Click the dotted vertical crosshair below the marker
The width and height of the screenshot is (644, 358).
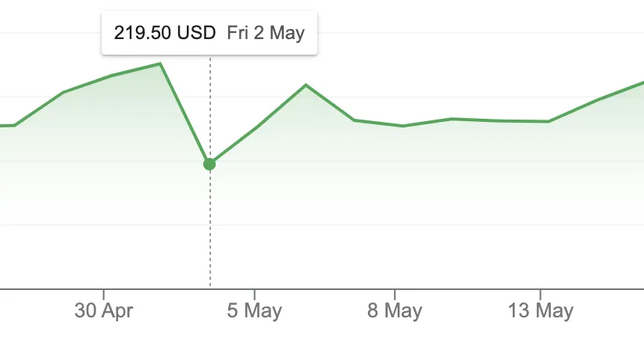coord(210,228)
